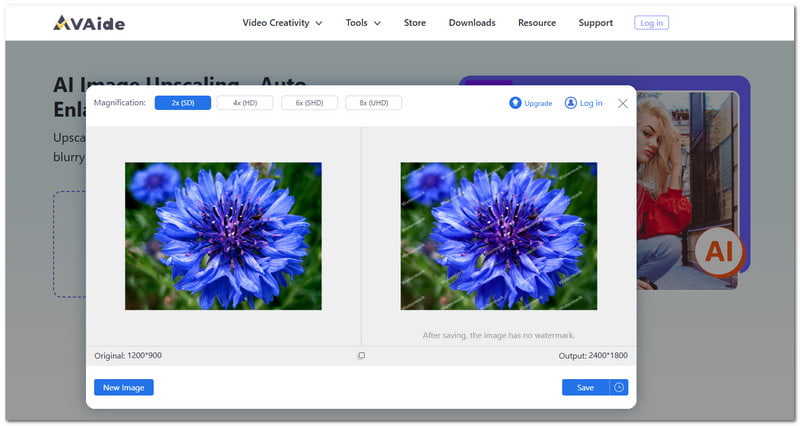Expand the Tools dropdown chevron
The image size is (800, 426).
[378, 23]
